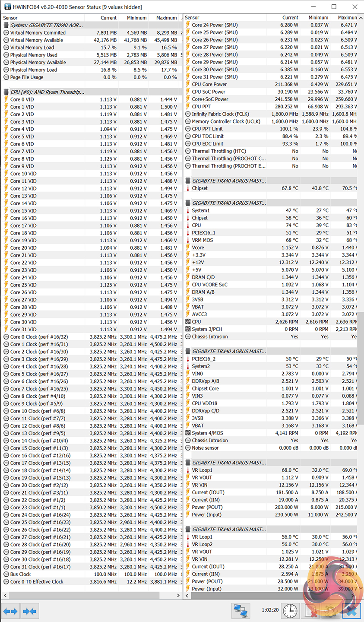This screenshot has height=622, width=364.
Task: Click the Minimum column header in the left pane
Action: [133, 18]
